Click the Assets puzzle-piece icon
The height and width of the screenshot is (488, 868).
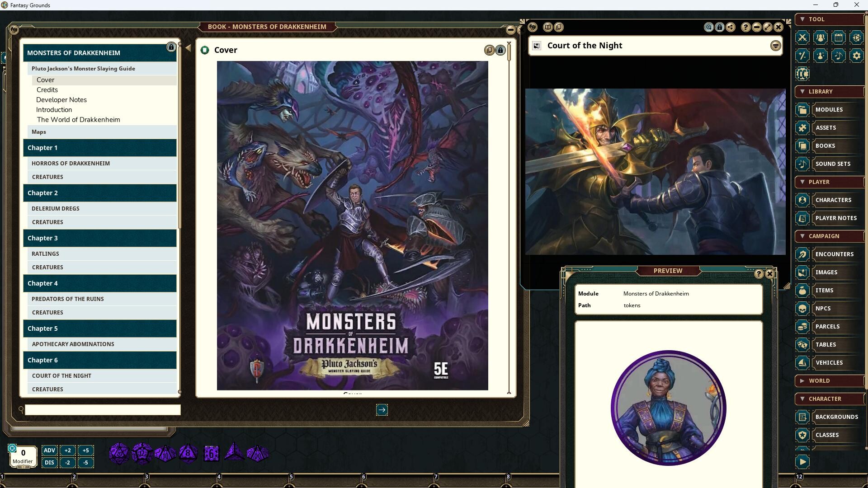coord(802,128)
